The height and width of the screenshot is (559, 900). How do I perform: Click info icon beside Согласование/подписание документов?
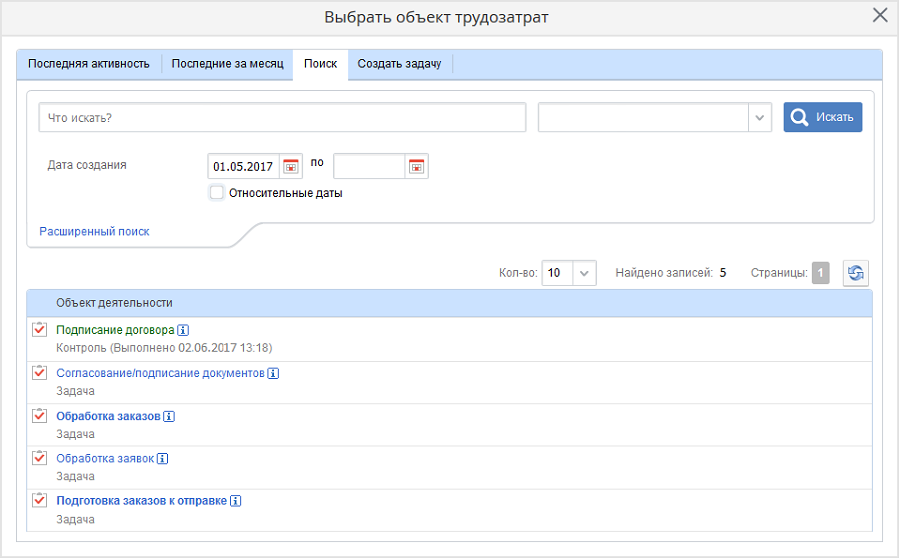[273, 373]
